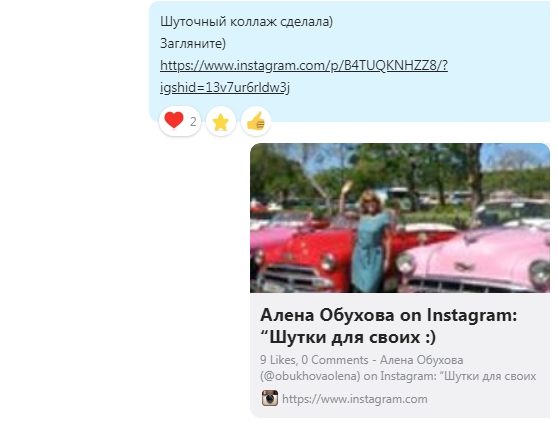Click title "Алена Обухова on Instagram:"
The height and width of the screenshot is (427, 558).
point(388,315)
